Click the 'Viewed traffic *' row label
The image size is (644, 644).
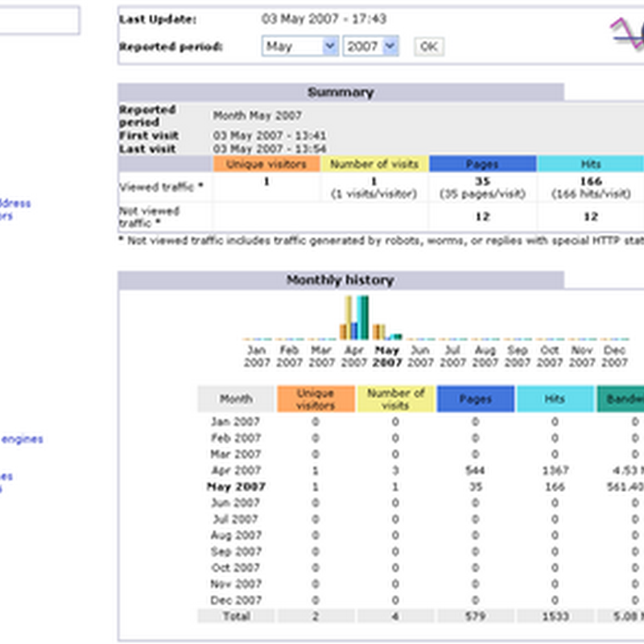pos(161,187)
